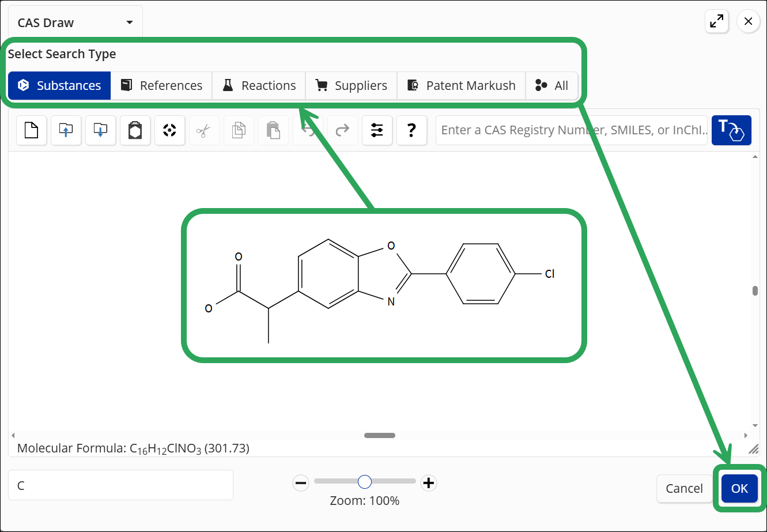Viewport: 767px width, 532px height.
Task: Select the Substances search type
Action: tap(59, 85)
